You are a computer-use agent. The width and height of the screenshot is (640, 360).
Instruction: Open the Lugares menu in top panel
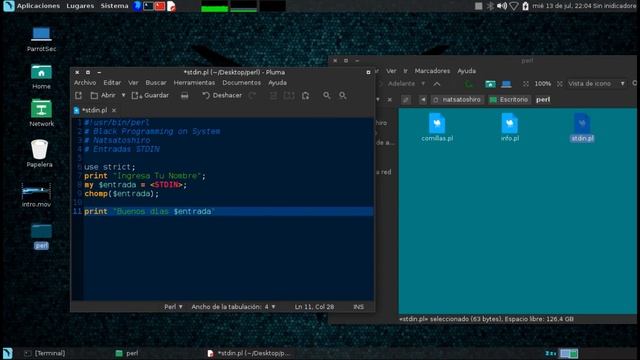point(80,6)
